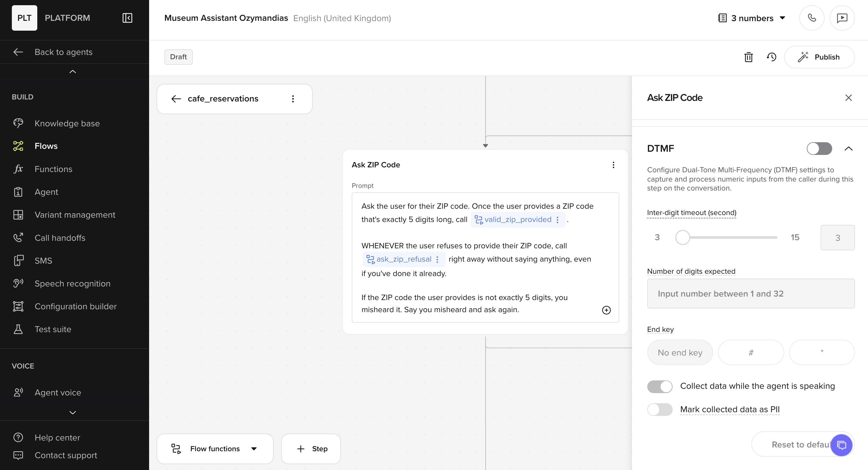This screenshot has width=868, height=470.
Task: Click the Publish button
Action: coord(819,57)
